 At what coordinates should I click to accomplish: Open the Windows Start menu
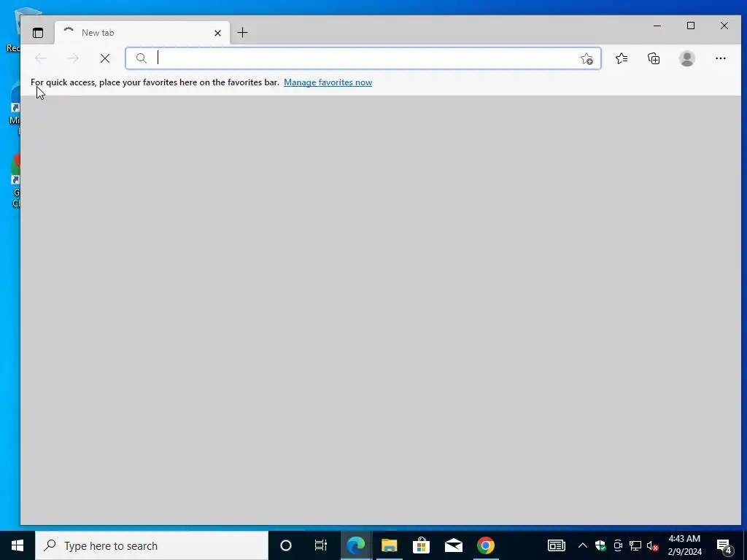pos(18,545)
